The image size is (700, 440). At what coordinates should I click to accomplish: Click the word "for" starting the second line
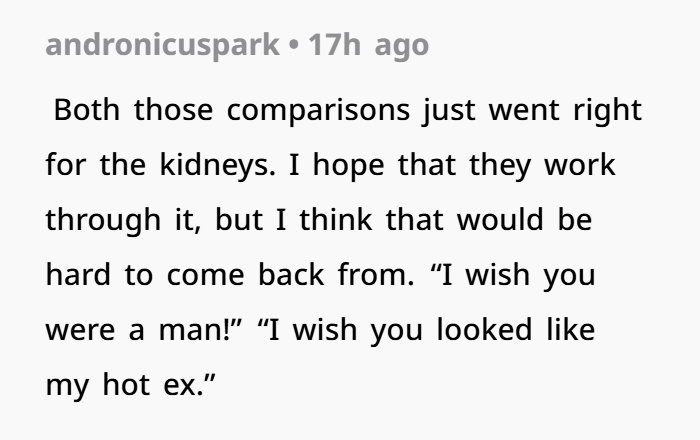pos(63,164)
